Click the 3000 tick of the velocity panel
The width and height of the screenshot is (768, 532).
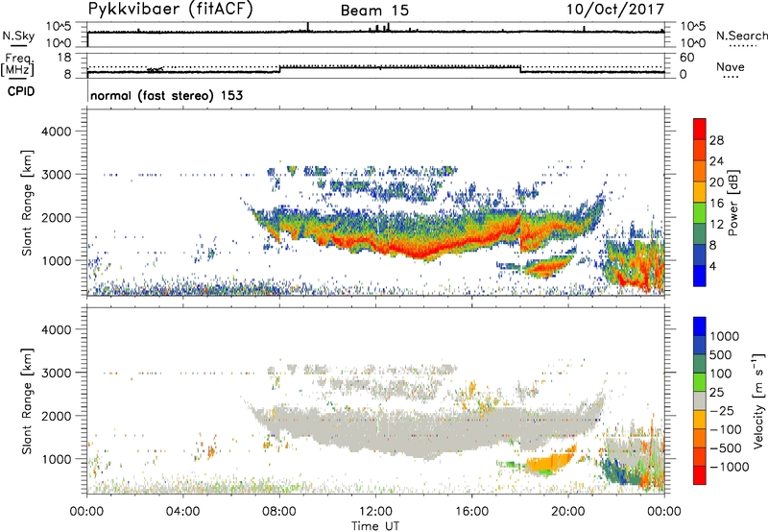tap(56, 373)
